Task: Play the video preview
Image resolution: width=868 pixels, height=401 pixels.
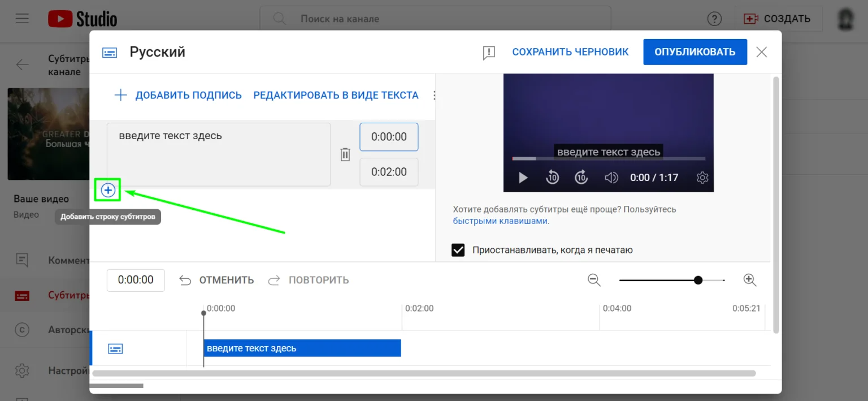Action: [x=523, y=178]
